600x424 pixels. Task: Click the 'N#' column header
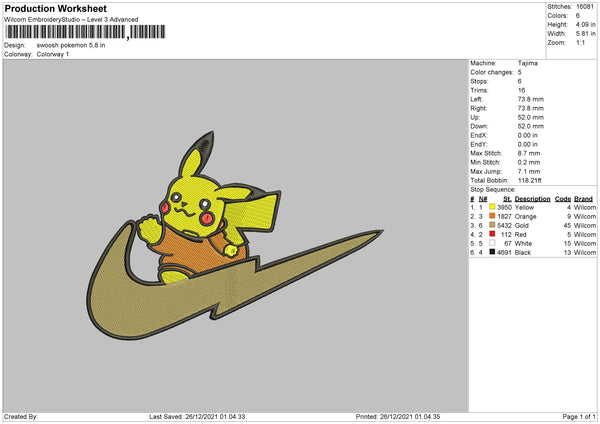pos(483,199)
